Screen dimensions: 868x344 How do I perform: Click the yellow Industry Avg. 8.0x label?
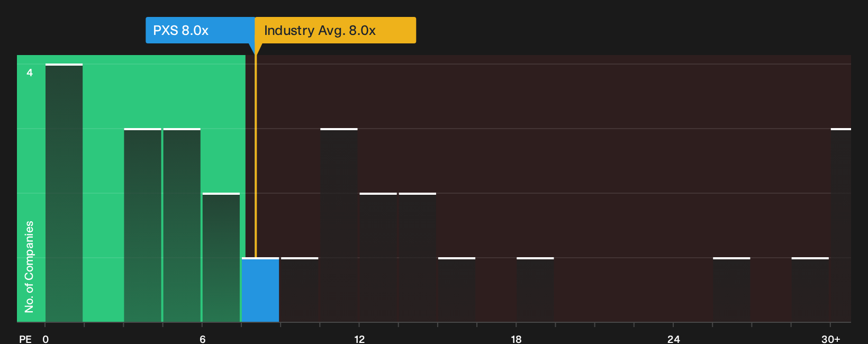336,30
